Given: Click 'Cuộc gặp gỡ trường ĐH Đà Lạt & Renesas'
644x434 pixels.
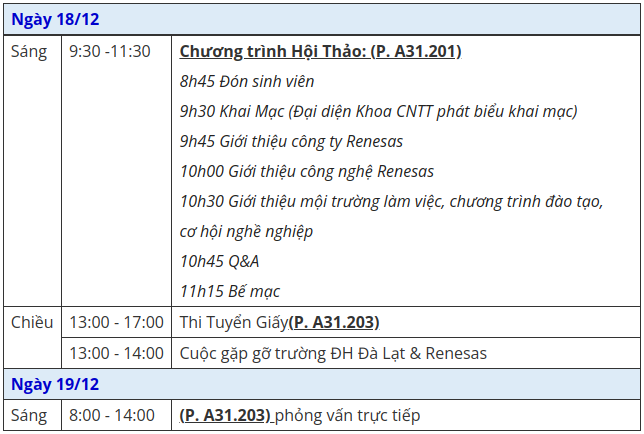Looking at the screenshot, I should point(333,353).
